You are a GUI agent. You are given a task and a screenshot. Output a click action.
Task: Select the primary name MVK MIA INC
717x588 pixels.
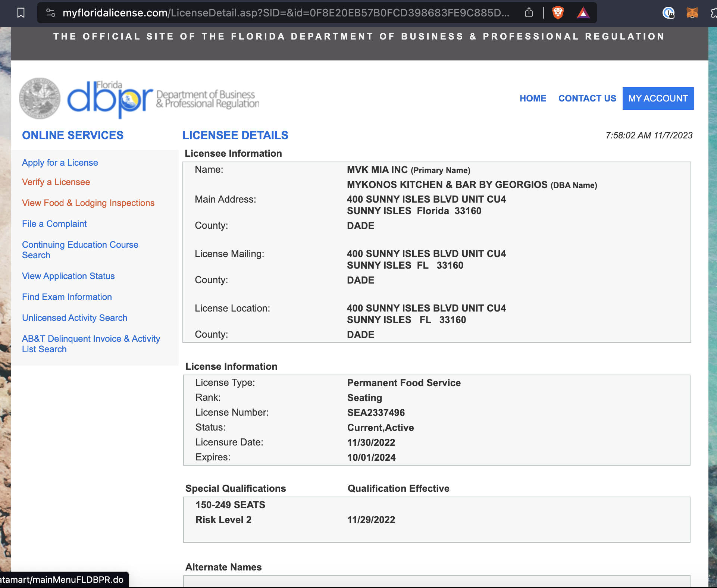(x=377, y=170)
